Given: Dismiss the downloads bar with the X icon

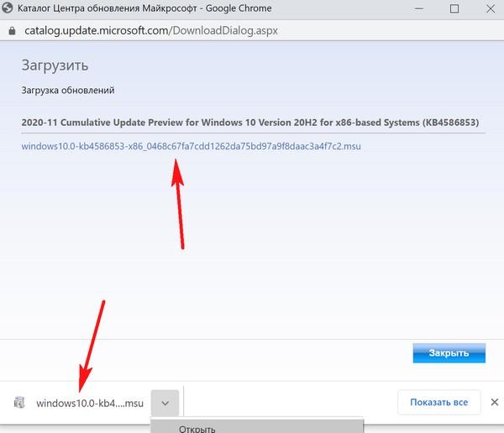Looking at the screenshot, I should (495, 402).
